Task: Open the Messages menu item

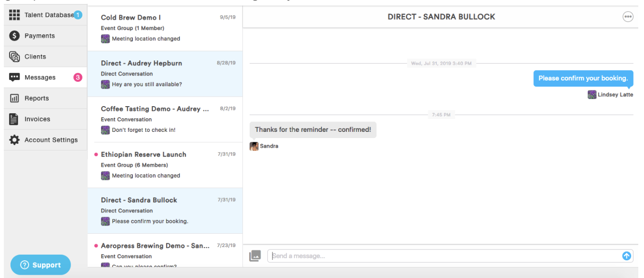Action: (x=40, y=78)
